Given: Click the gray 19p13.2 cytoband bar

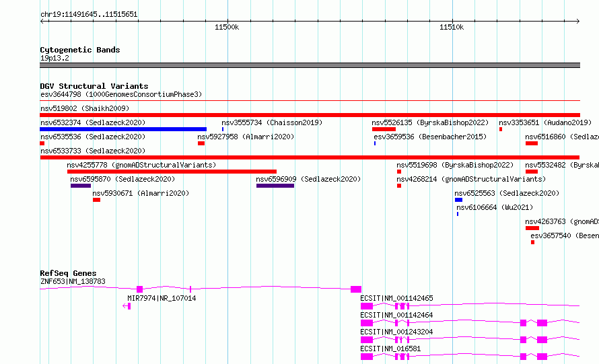Looking at the screenshot, I should (310, 65).
